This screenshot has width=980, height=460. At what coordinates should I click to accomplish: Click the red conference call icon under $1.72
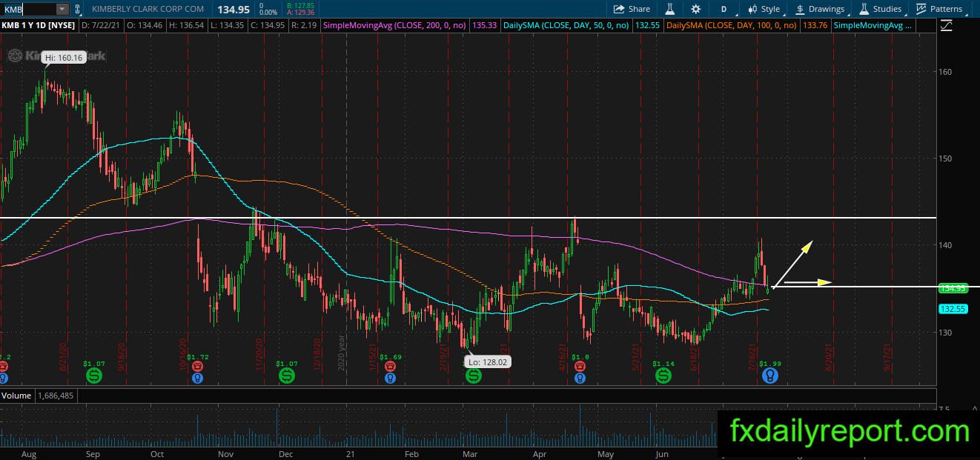[198, 367]
